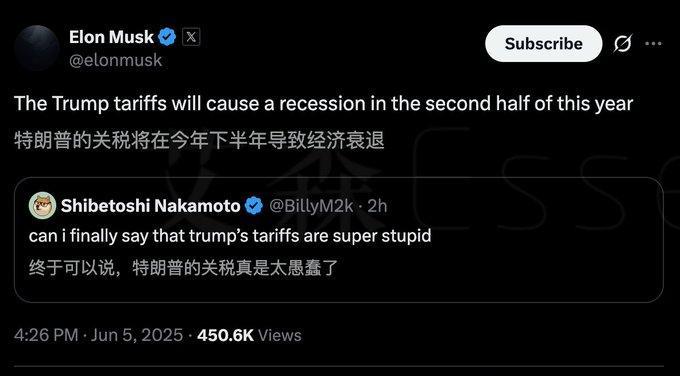The image size is (680, 376).
Task: Open the @elonmusk handle link
Action: click(115, 60)
